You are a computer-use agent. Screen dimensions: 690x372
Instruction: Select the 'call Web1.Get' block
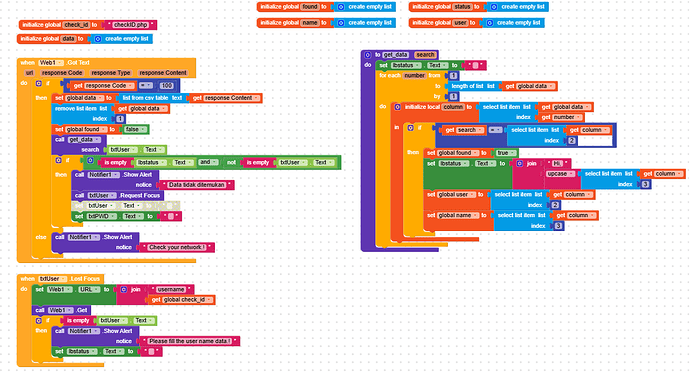pyautogui.click(x=62, y=310)
